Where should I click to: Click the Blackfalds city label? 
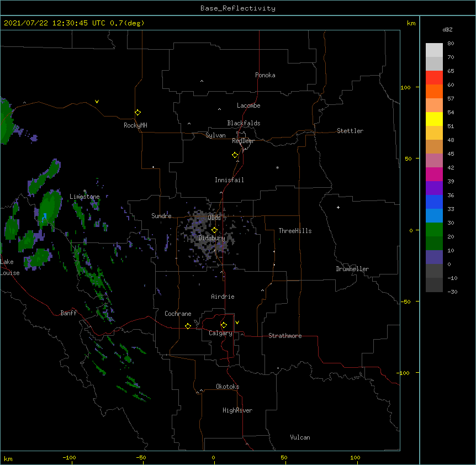[x=244, y=123]
